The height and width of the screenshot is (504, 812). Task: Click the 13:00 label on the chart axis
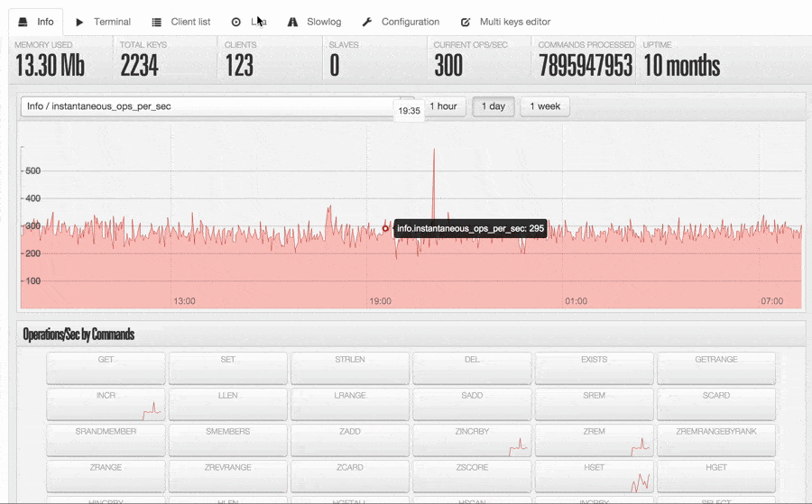pos(184,301)
